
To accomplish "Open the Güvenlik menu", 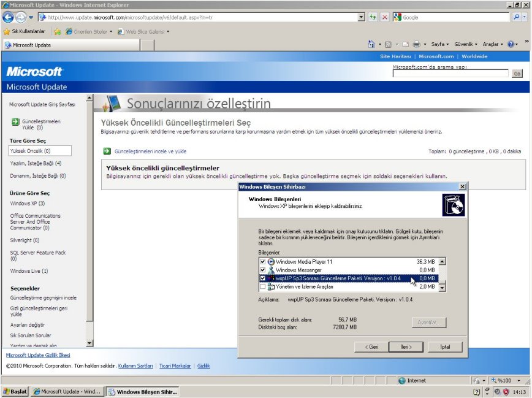I will tap(465, 45).
